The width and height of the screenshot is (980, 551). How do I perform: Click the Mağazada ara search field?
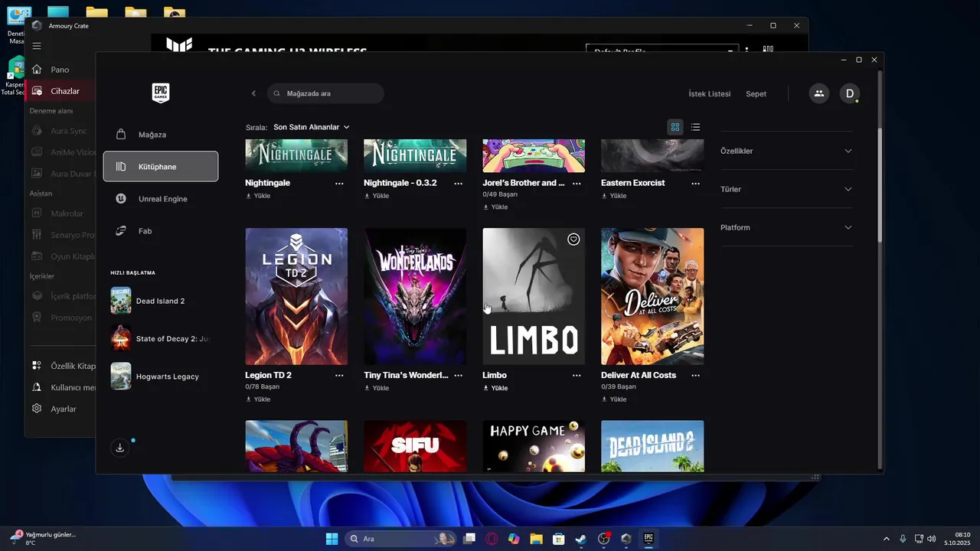point(325,93)
